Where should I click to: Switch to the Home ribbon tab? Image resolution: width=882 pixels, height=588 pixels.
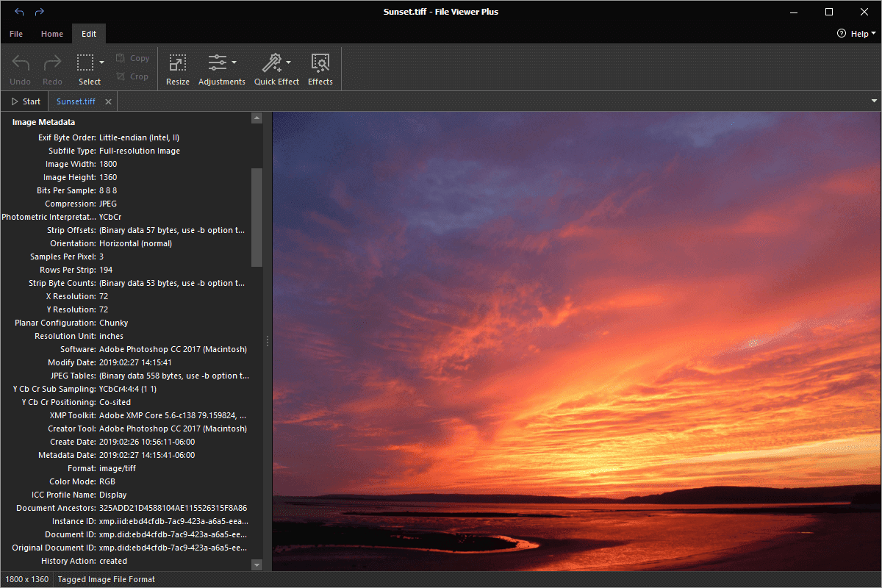pos(52,34)
